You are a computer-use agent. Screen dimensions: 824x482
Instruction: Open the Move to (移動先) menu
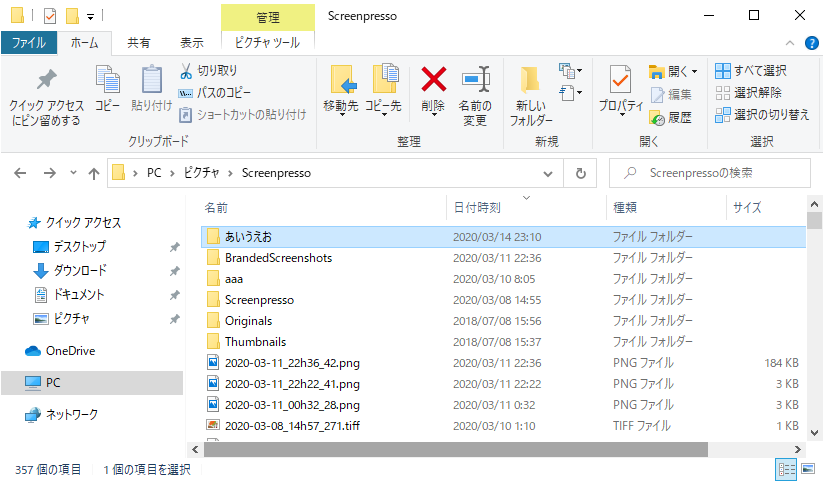[341, 90]
